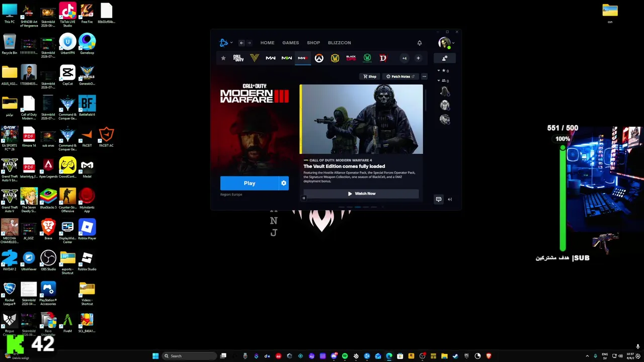Pause the news carousel
644x362 pixels.
[x=304, y=198]
